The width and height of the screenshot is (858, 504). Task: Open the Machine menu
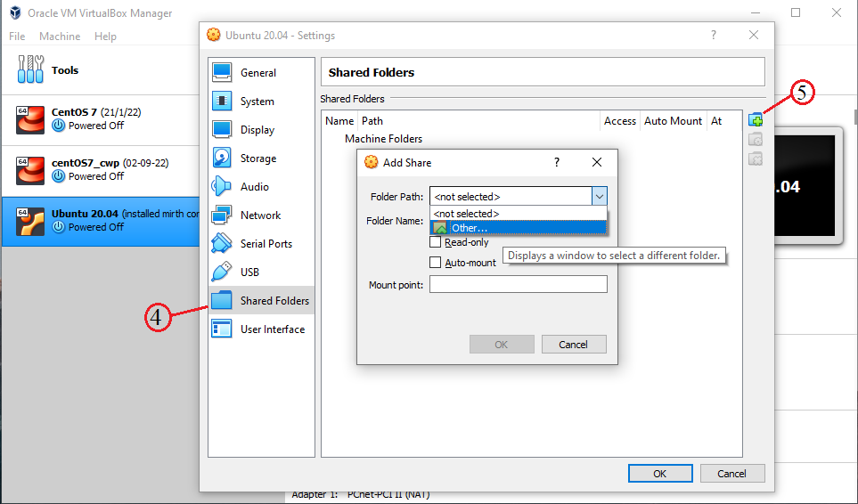60,37
